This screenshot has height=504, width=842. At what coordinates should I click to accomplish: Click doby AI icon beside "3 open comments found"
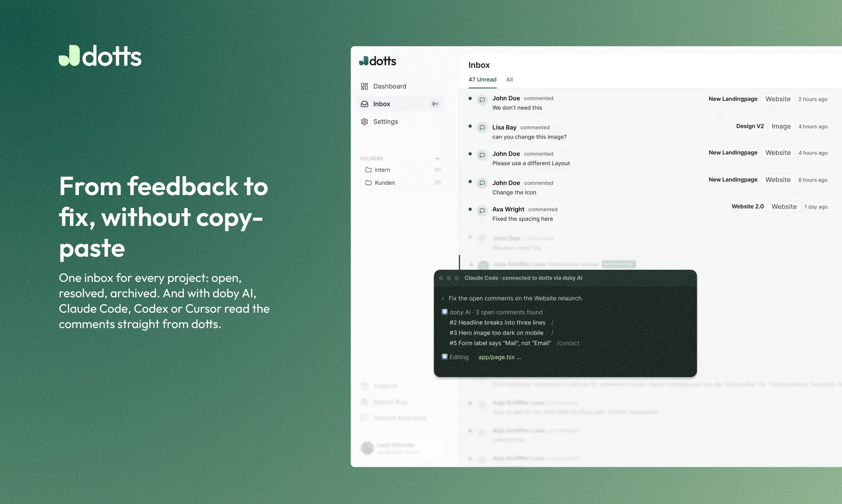(445, 312)
